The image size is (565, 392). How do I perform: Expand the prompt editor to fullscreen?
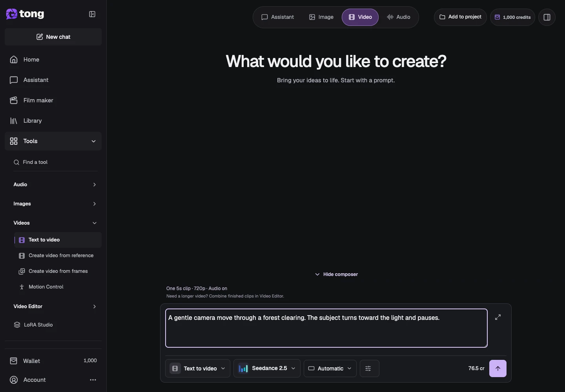click(x=498, y=317)
